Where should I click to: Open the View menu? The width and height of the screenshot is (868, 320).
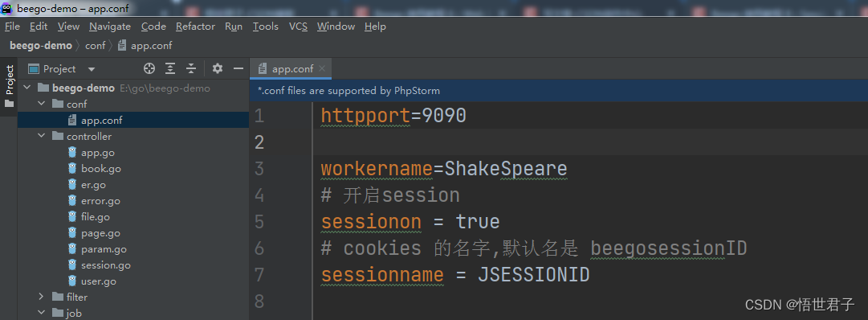[68, 26]
